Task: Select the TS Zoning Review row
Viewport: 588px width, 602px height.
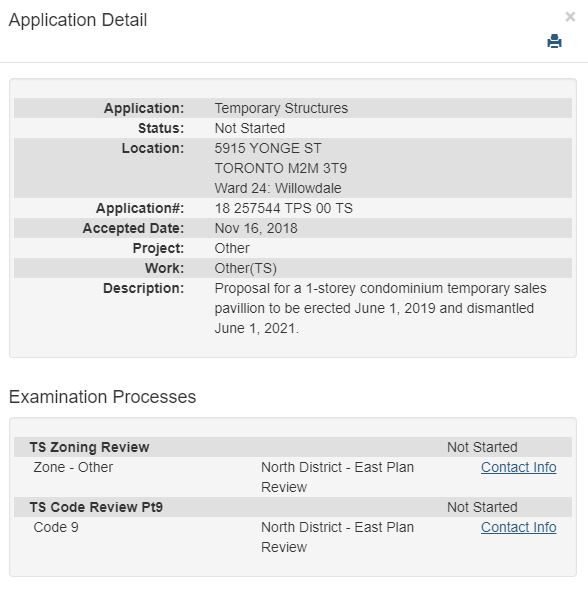Action: [293, 447]
